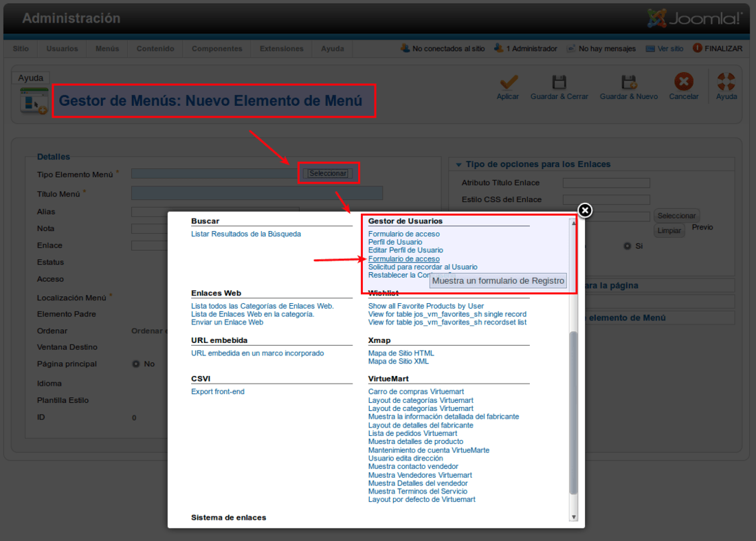The width and height of the screenshot is (756, 541).
Task: Click underlined Formulario de acceso link
Action: [404, 259]
